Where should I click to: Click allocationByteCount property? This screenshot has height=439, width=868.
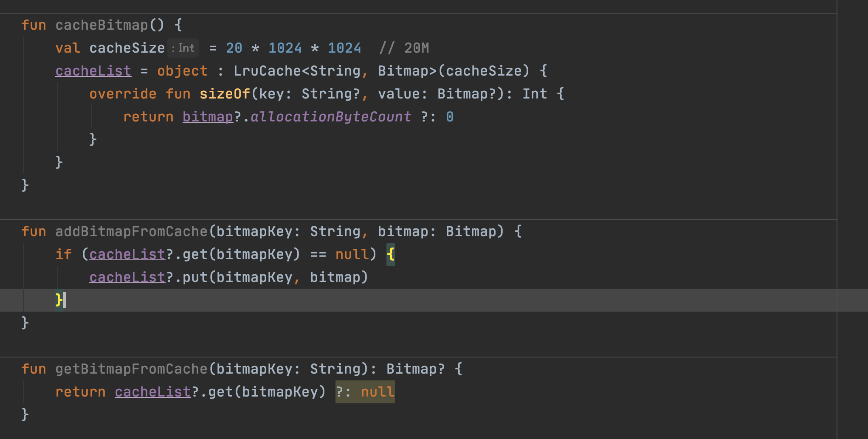pos(331,117)
